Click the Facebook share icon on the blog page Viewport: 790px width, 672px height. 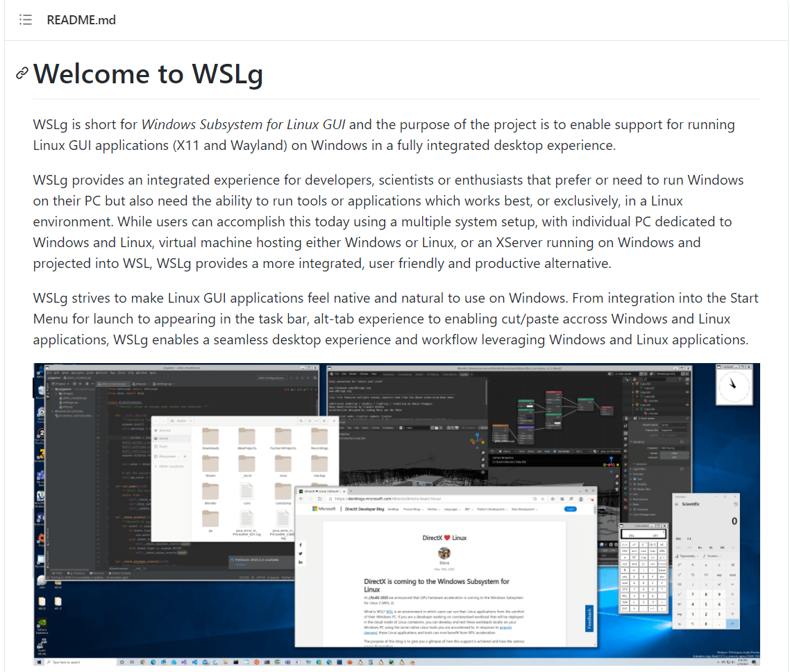[x=301, y=545]
